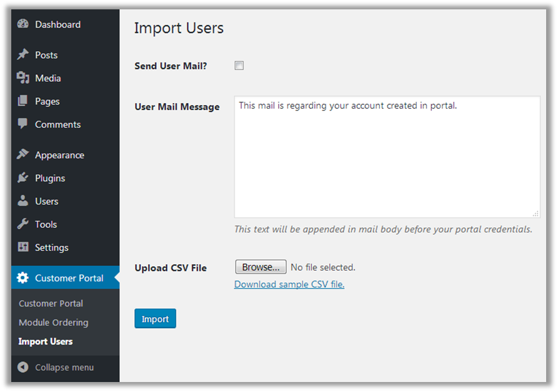This screenshot has width=558, height=392.
Task: Open the Download sample CSV file link
Action: pyautogui.click(x=289, y=285)
